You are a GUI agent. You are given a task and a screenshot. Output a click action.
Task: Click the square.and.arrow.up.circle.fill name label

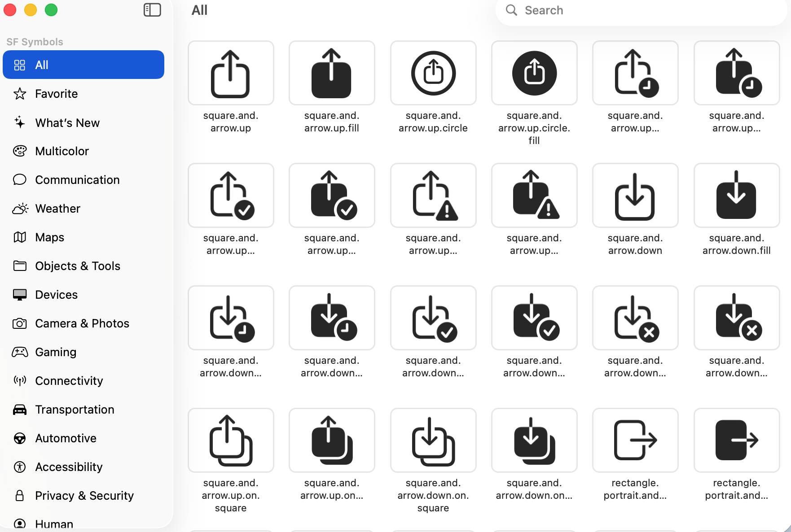click(534, 128)
